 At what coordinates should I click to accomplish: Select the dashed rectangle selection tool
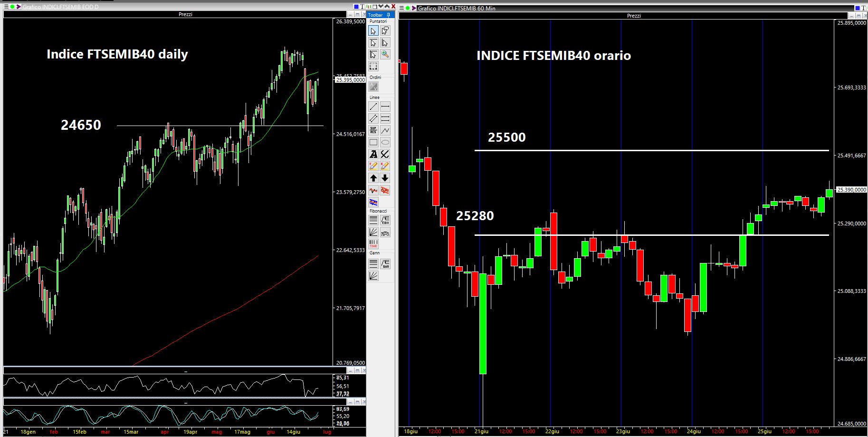coord(373,66)
